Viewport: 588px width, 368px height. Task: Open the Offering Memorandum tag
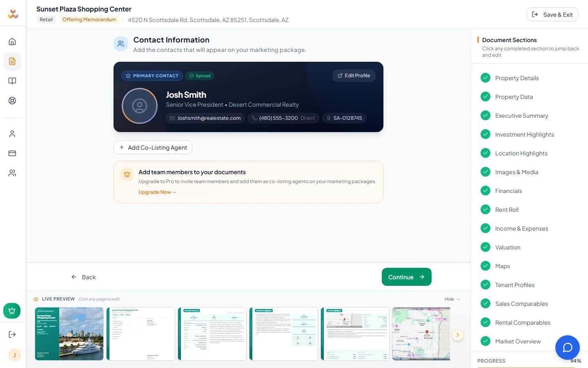pos(89,19)
